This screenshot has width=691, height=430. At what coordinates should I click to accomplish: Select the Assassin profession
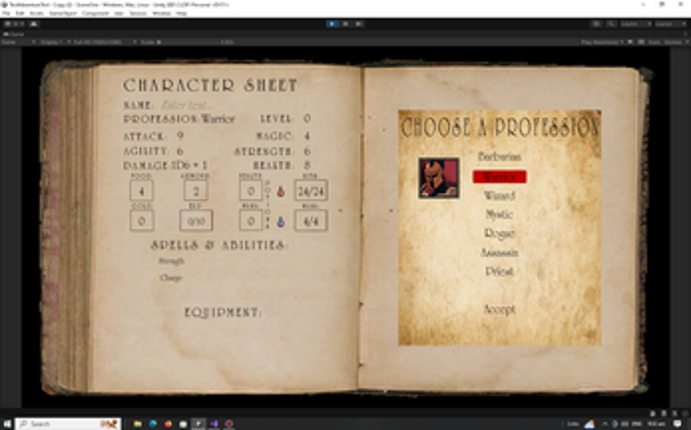[x=499, y=253]
